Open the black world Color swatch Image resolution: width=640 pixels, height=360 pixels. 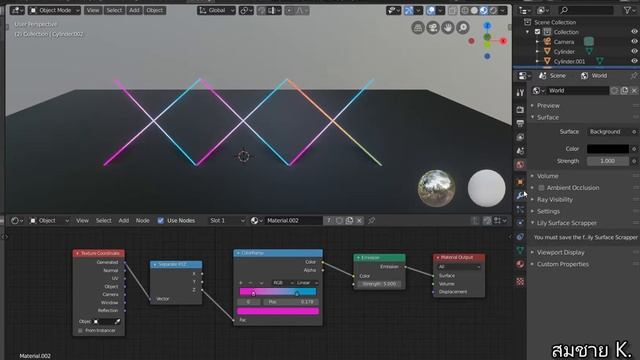pyautogui.click(x=608, y=149)
